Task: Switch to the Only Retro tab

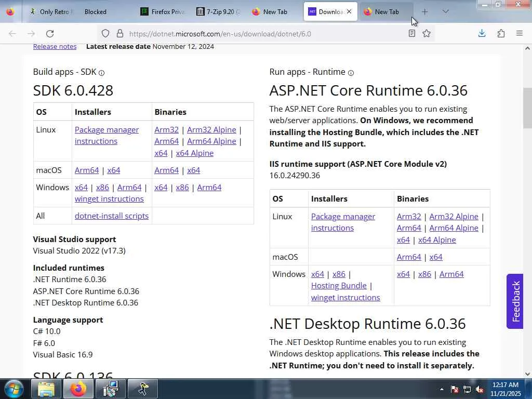Action: pyautogui.click(x=50, y=11)
